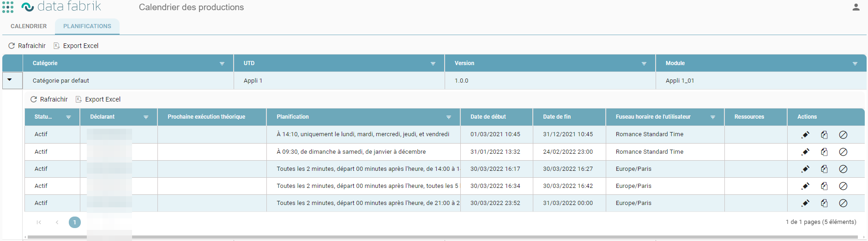Go to first page of pagination
The width and height of the screenshot is (868, 241).
coord(39,222)
